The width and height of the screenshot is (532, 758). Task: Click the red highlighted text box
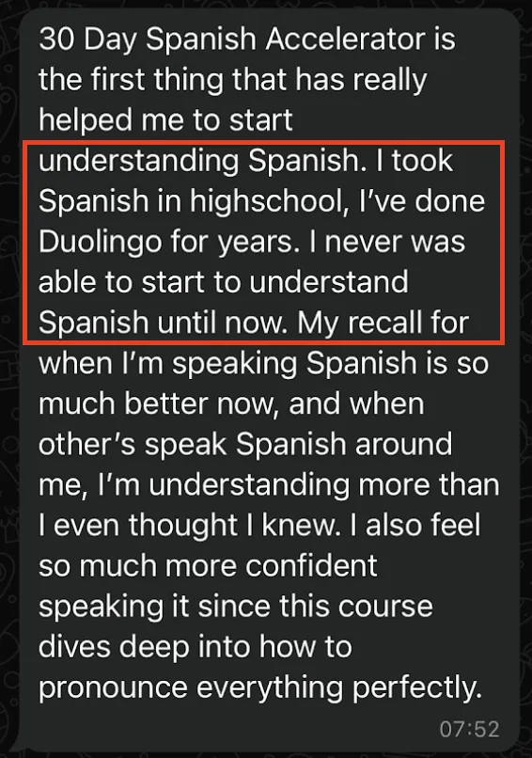click(264, 243)
